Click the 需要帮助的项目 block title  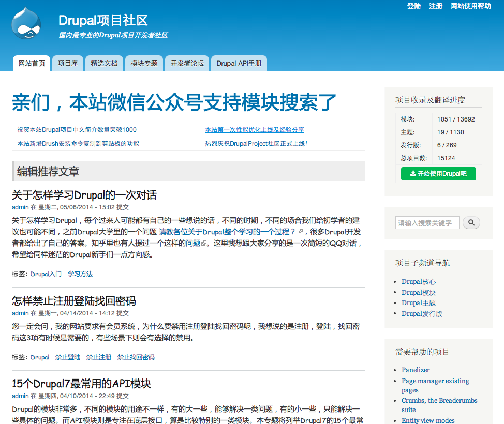click(x=422, y=352)
